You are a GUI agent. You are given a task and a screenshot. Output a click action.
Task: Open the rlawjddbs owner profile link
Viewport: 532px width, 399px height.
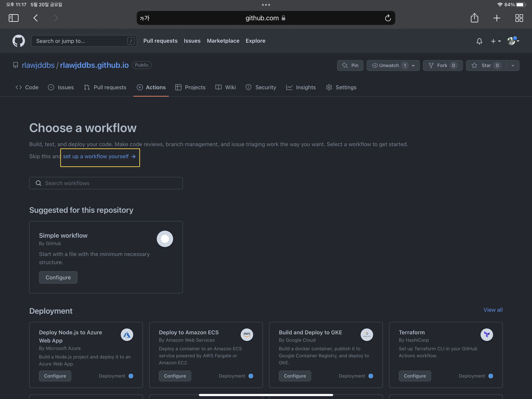click(38, 65)
